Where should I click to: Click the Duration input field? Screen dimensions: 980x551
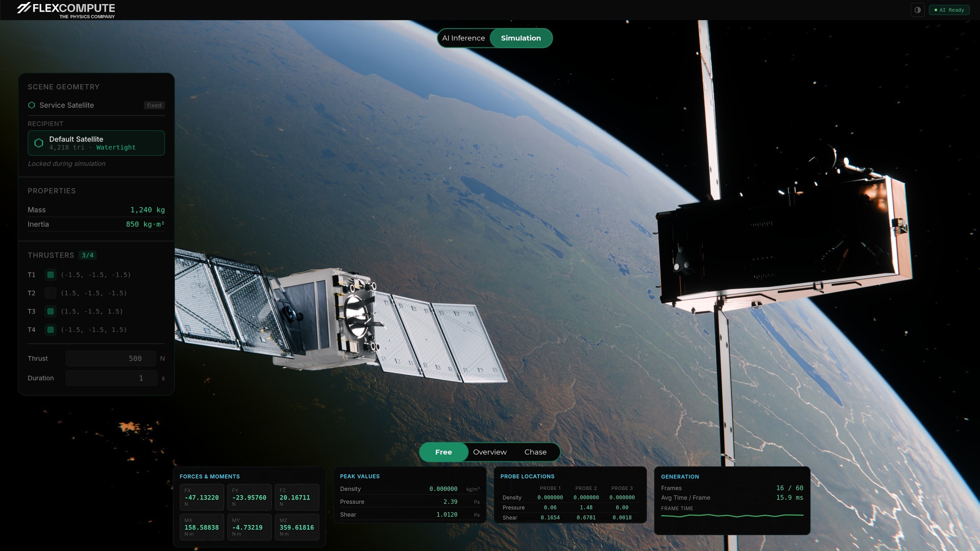(x=111, y=378)
